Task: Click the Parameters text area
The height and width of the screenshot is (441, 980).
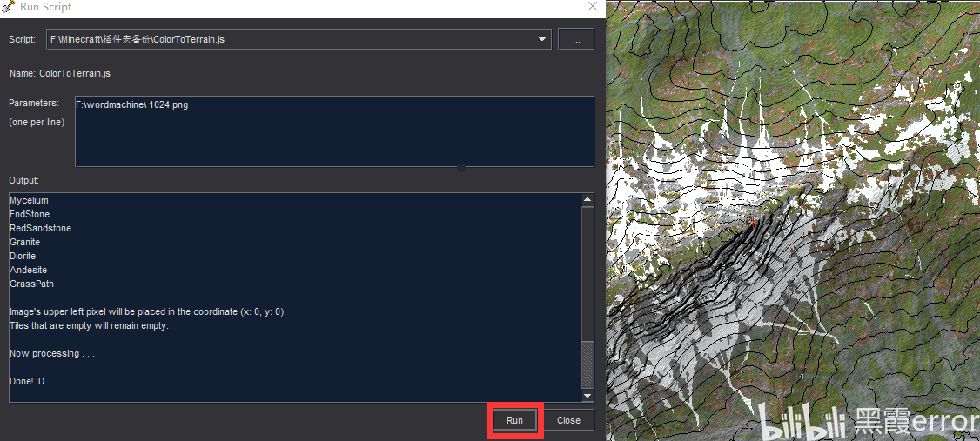Action: 334,131
